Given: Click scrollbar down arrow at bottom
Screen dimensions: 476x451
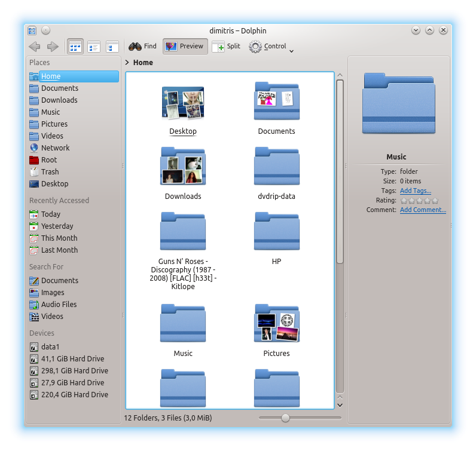Looking at the screenshot, I should 340,405.
